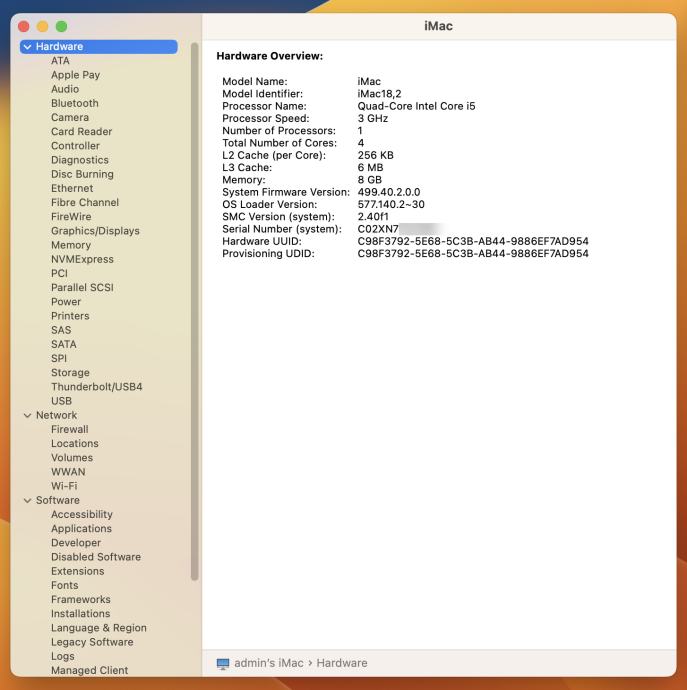The width and height of the screenshot is (687, 690).
Task: Open ATA in the sidebar
Action: [60, 61]
